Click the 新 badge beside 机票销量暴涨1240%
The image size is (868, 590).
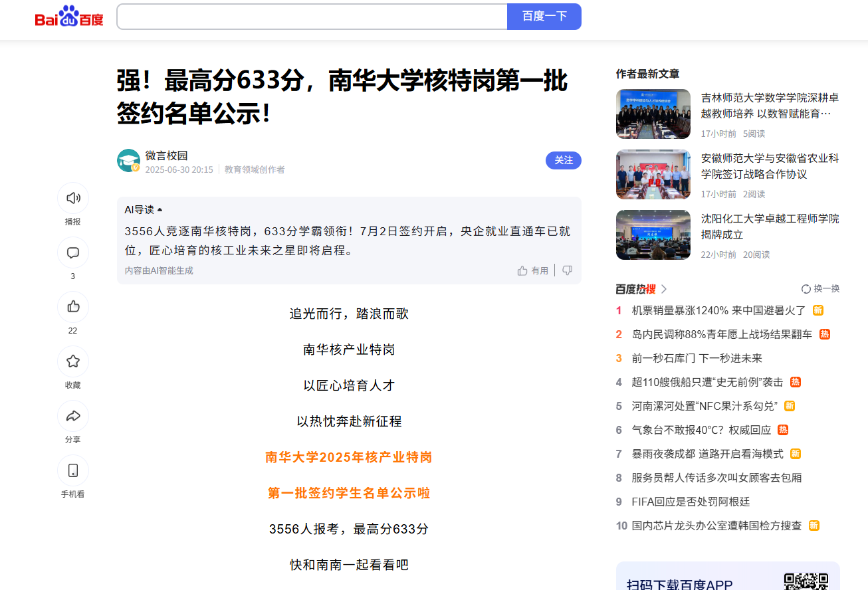[x=818, y=310]
